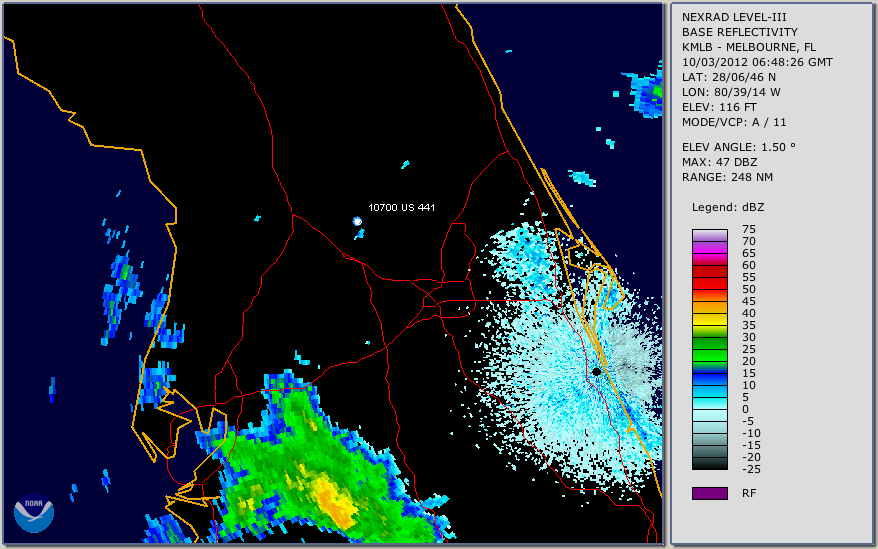Click the '-25' legend value
878x549 pixels.
tap(751, 469)
